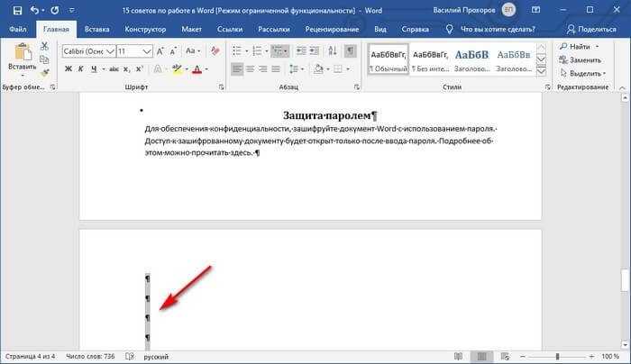Click the vertical scrollbar thumb
Screen dimensions: 631x364
point(625,280)
